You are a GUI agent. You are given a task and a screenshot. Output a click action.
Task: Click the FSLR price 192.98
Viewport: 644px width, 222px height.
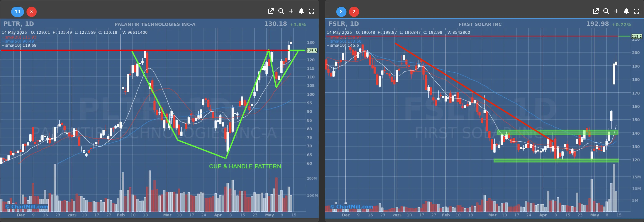pos(598,24)
